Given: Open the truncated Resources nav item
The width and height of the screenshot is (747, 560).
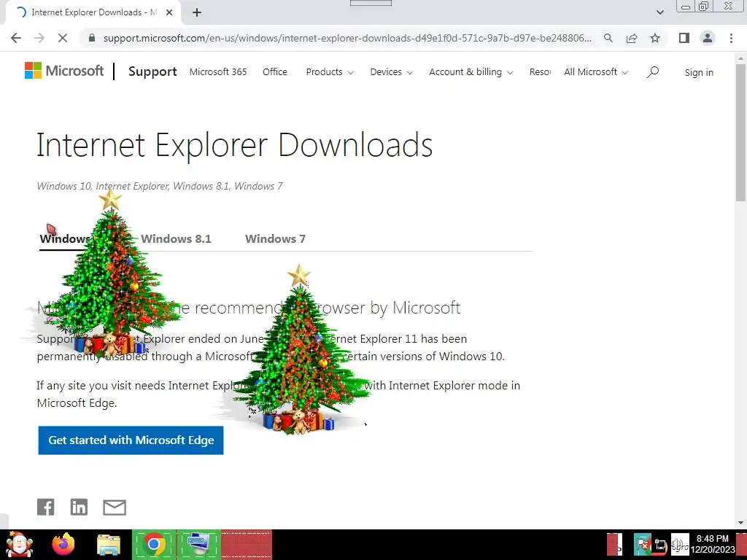Looking at the screenshot, I should point(540,72).
